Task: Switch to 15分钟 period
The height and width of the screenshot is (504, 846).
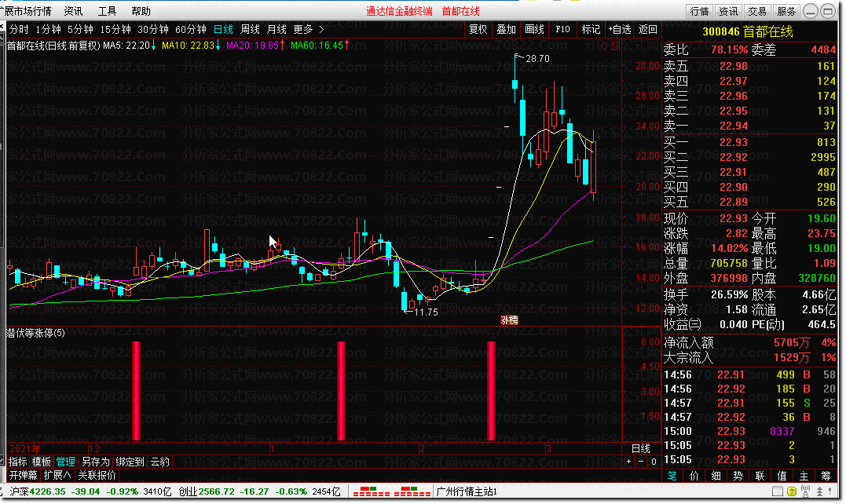Action: click(115, 30)
